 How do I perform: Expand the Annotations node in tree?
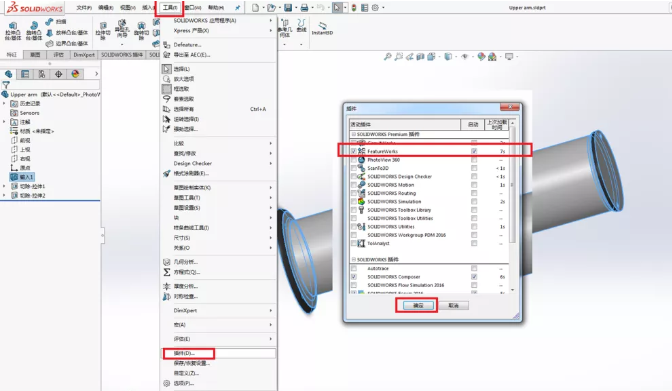pos(4,122)
